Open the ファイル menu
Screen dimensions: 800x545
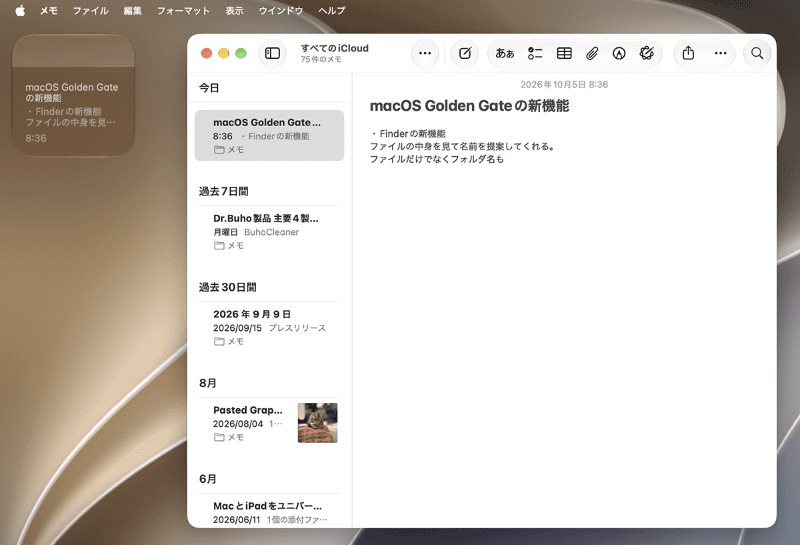pyautogui.click(x=90, y=11)
